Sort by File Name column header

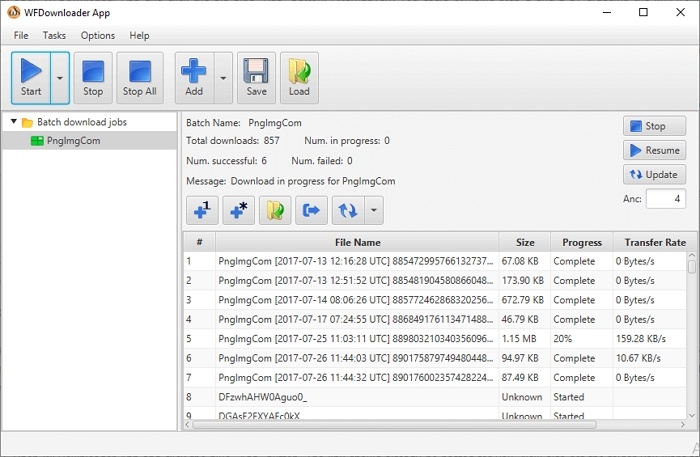click(x=357, y=242)
